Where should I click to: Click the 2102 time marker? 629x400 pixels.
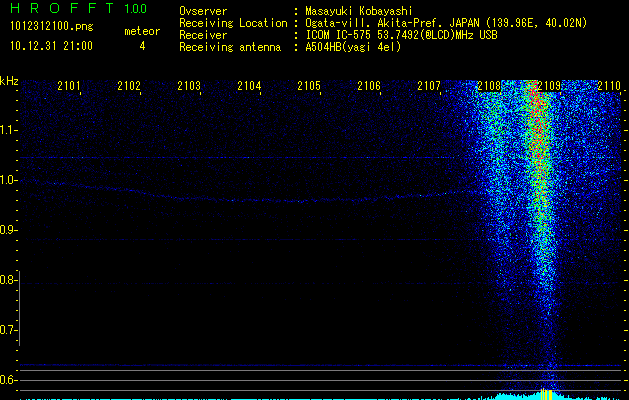point(129,85)
